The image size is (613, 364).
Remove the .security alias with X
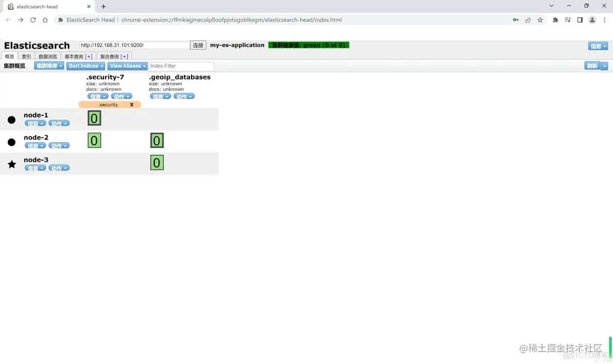point(132,104)
